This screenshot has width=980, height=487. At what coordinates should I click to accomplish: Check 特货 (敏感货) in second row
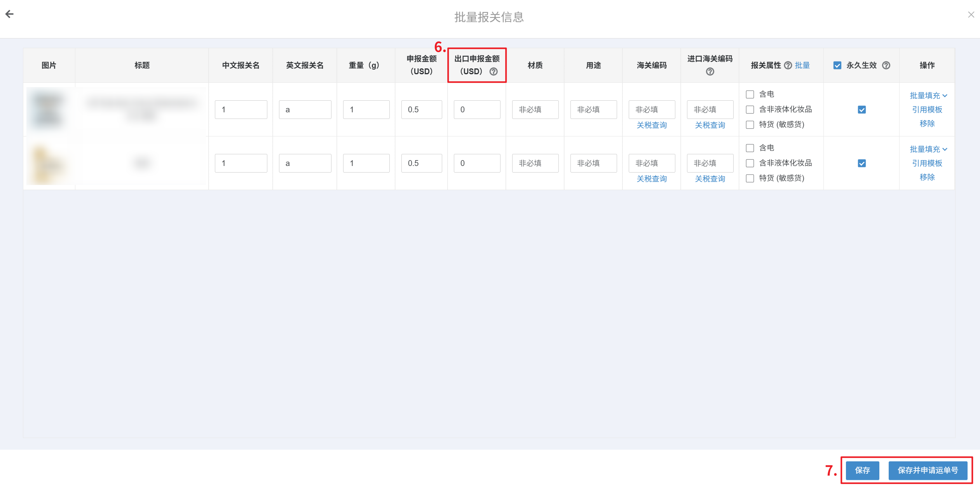point(750,178)
